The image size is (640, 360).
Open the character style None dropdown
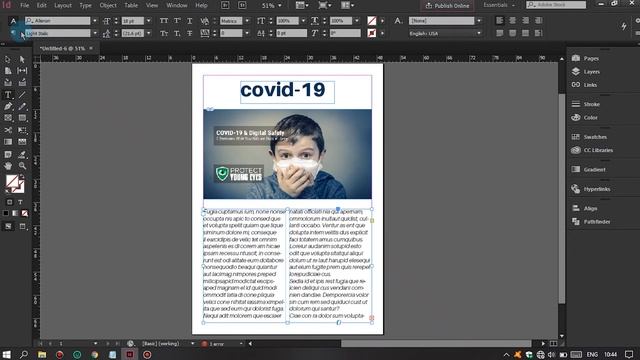[x=479, y=20]
